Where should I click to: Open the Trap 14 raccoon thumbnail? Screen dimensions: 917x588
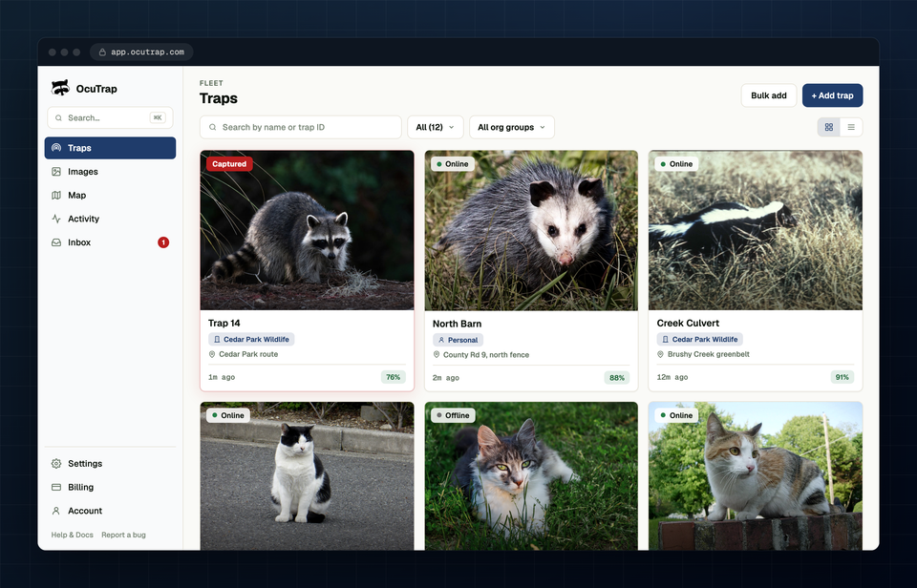tap(307, 230)
